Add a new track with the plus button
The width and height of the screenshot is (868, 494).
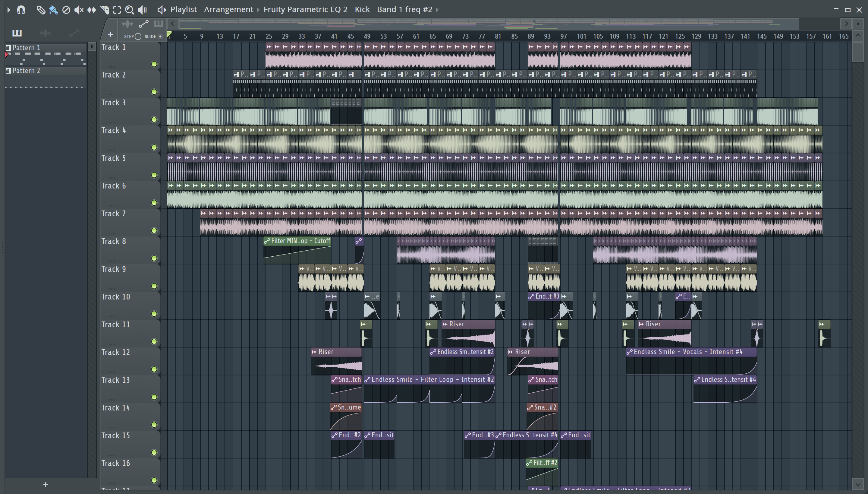click(x=110, y=35)
